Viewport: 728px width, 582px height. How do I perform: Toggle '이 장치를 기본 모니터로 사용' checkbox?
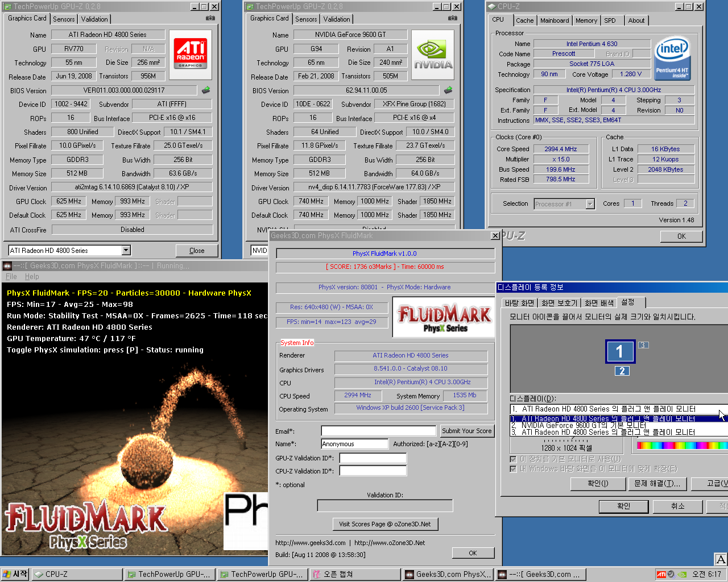tap(514, 459)
